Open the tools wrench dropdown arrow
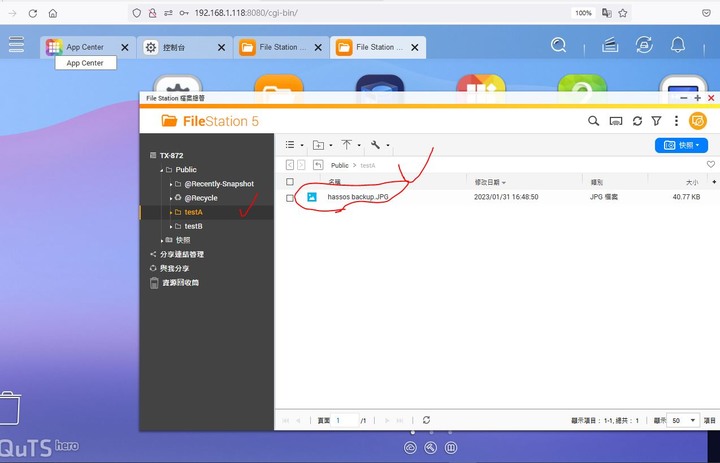Viewport: 720px width, 463px height. coord(388,145)
